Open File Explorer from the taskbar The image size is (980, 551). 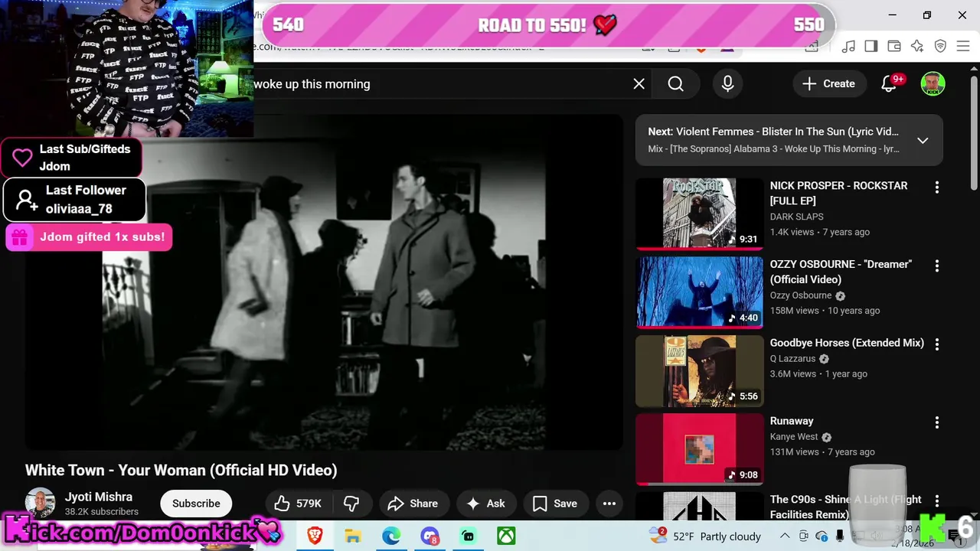point(353,536)
